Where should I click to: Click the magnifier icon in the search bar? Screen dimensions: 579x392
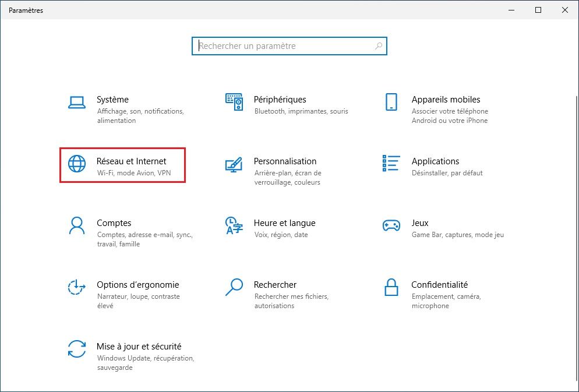[378, 45]
